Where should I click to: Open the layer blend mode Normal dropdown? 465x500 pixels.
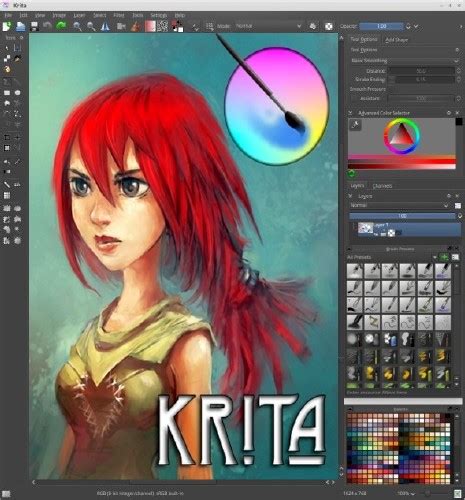click(x=400, y=205)
